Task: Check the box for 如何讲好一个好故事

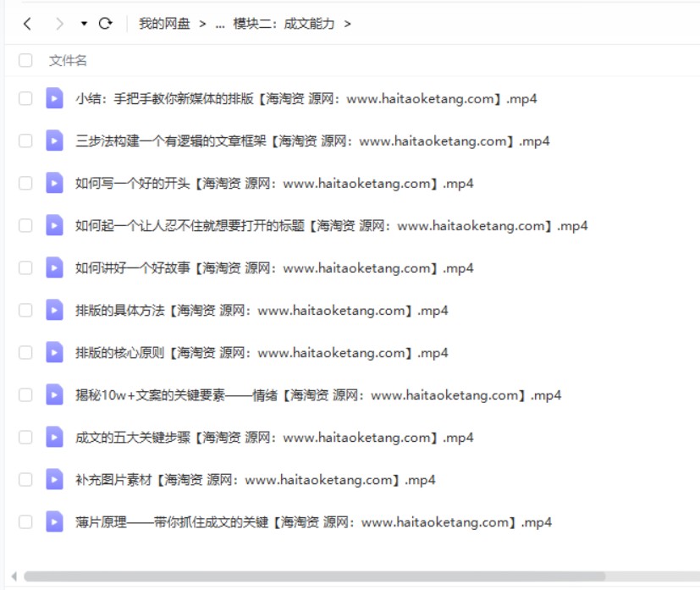Action: tap(25, 267)
